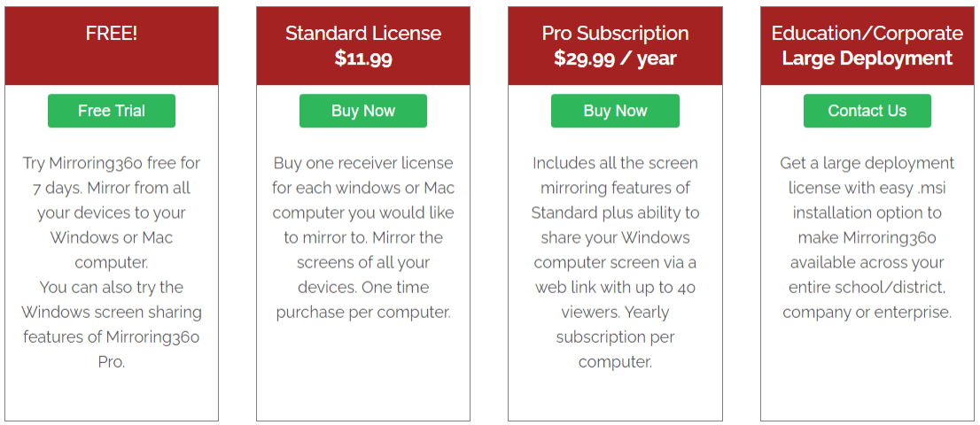Click the 'Try Mirroring360 free for' text line
Image resolution: width=980 pixels, height=425 pixels.
[112, 163]
